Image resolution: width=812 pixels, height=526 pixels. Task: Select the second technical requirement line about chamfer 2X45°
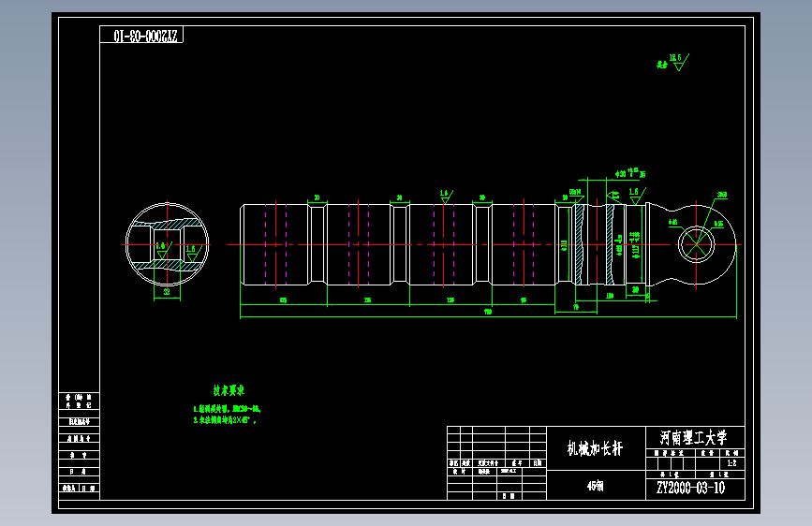225,420
